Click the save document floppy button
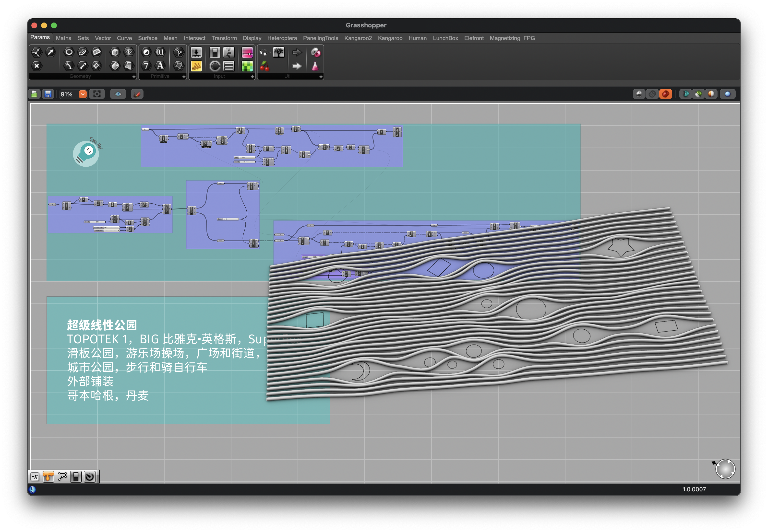Image resolution: width=768 pixels, height=532 pixels. [48, 94]
